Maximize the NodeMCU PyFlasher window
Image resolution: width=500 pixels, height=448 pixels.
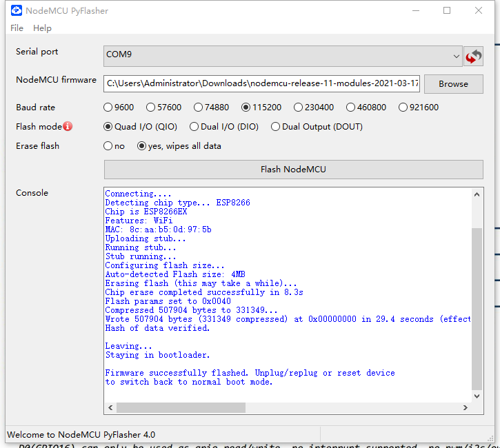(447, 10)
